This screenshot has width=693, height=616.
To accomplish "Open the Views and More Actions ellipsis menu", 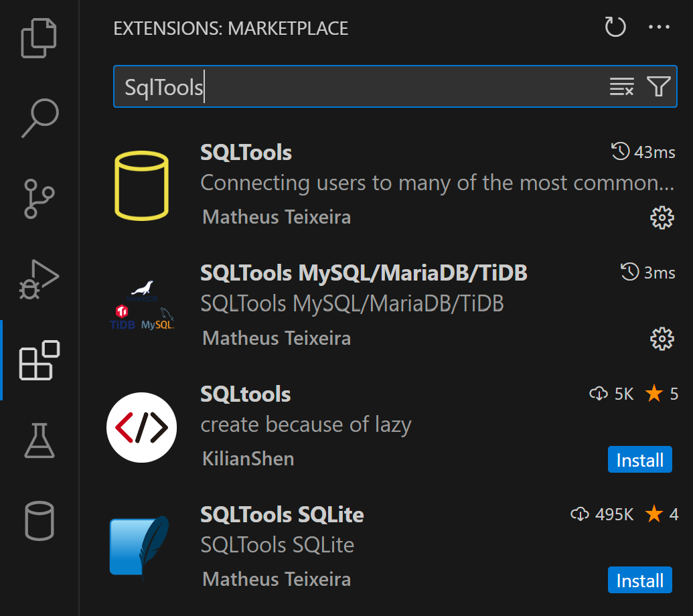I will click(x=659, y=27).
